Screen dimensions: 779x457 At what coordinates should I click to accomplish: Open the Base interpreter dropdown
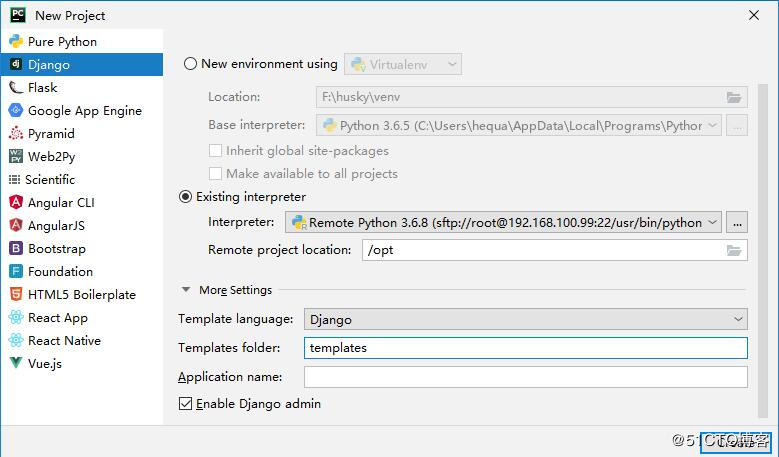point(519,126)
